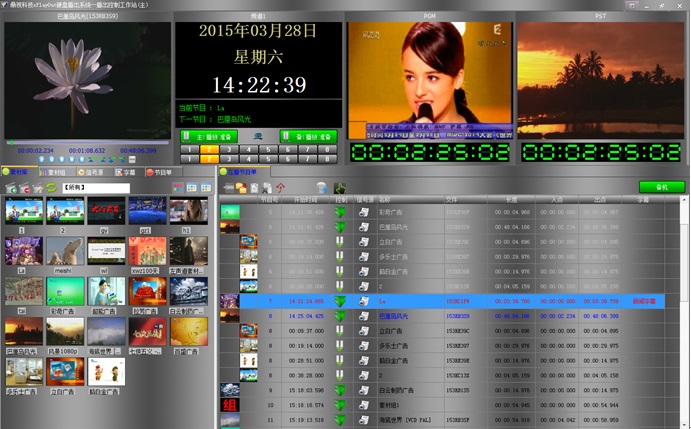Select the meishi clip thumbnail in library
This screenshot has height=429, width=691.
click(x=65, y=251)
